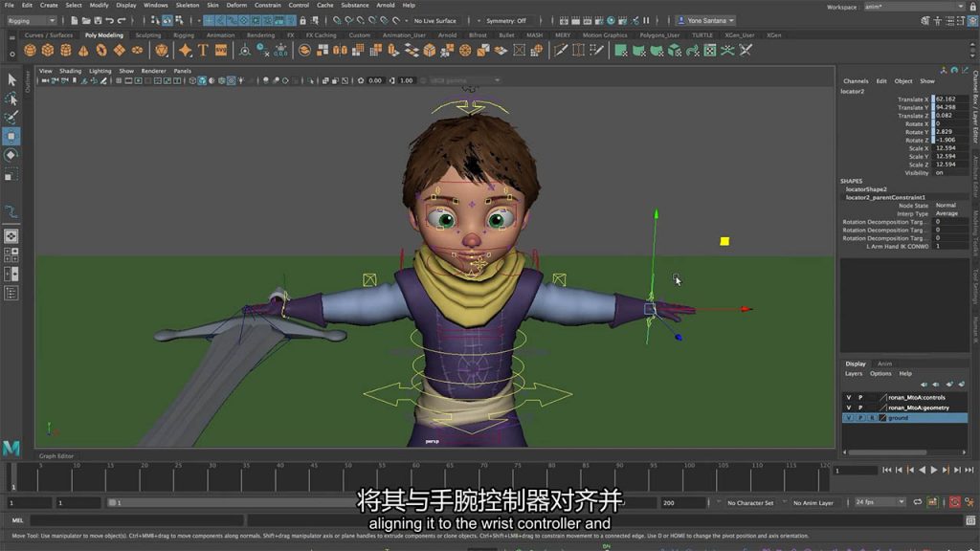
Task: Toggle the snap to grid icon
Action: pyautogui.click(x=338, y=21)
